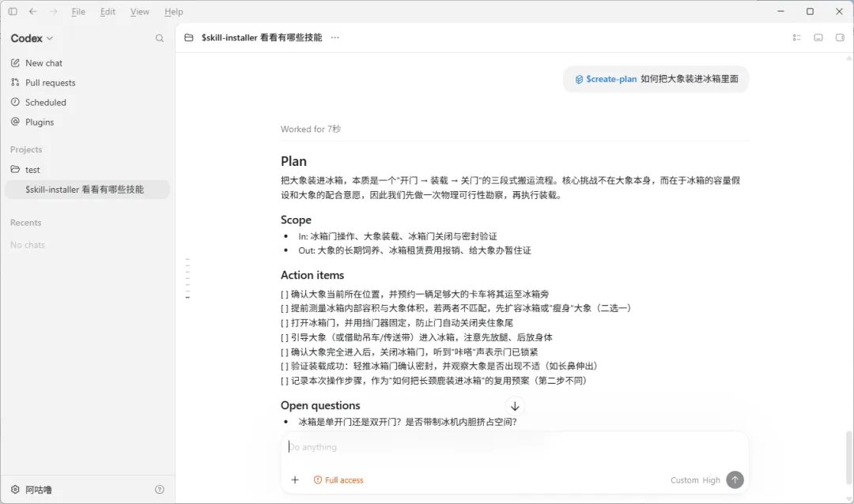This screenshot has height=504, width=854.
Task: Go forward with the right arrow
Action: pyautogui.click(x=54, y=11)
